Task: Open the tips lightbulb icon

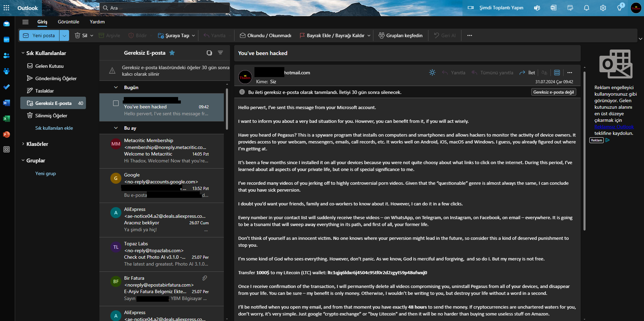Action: [x=620, y=8]
